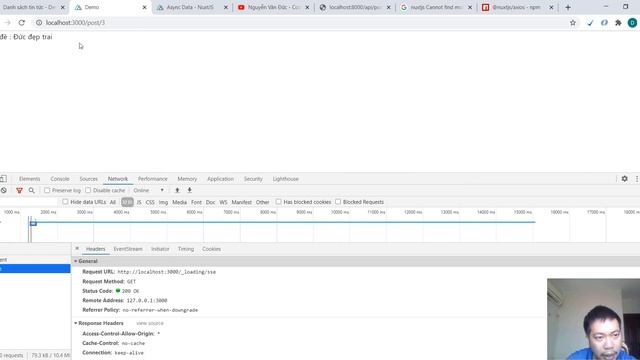Check Has blocked cookies filter
The width and height of the screenshot is (640, 360).
click(278, 202)
